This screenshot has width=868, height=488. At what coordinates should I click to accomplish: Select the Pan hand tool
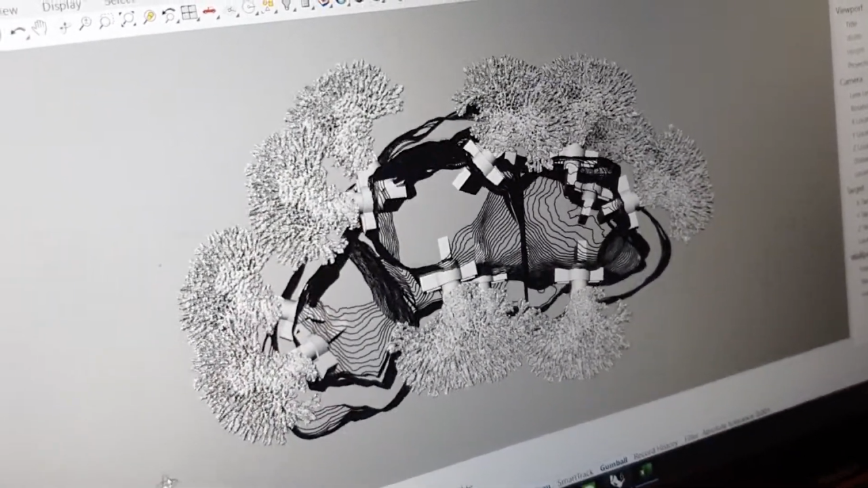pyautogui.click(x=39, y=28)
